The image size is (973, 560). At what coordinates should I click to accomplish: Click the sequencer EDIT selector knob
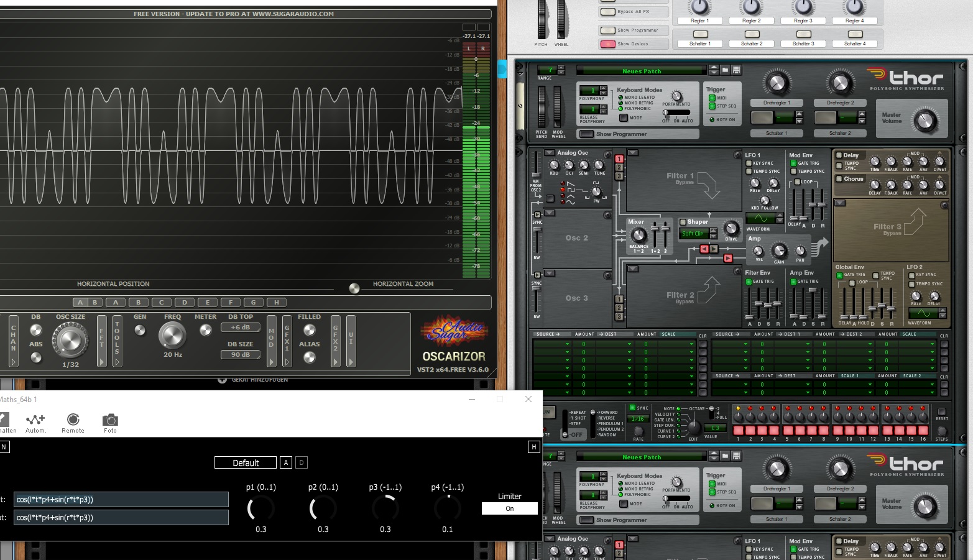(x=694, y=428)
